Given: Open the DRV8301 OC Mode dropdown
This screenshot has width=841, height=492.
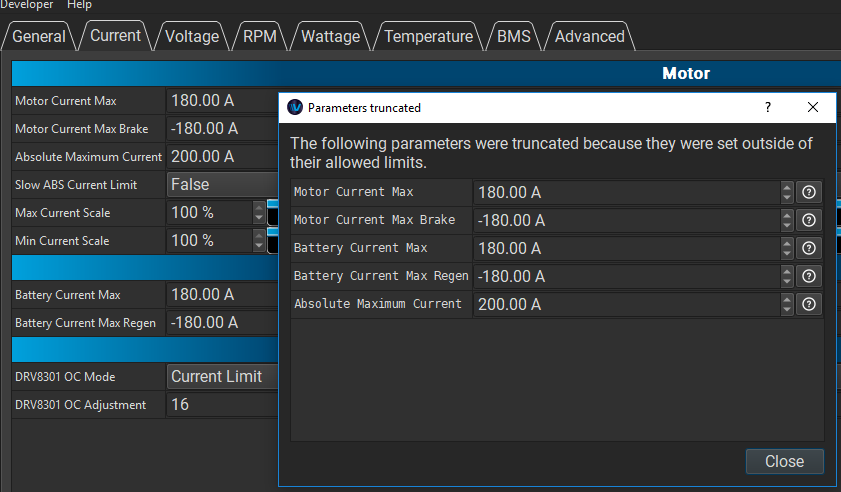Looking at the screenshot, I should click(x=220, y=377).
